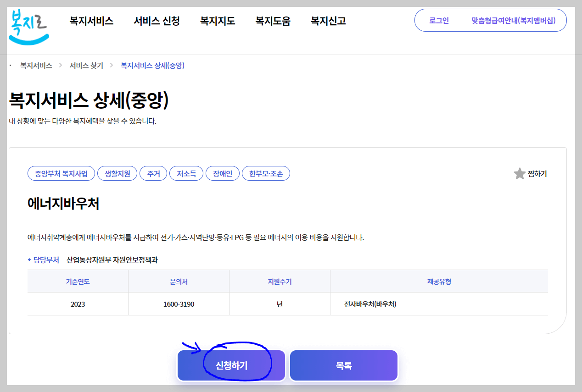The width and height of the screenshot is (582, 392).
Task: Select the 중앙부처 복지사업 tag
Action: 61,173
